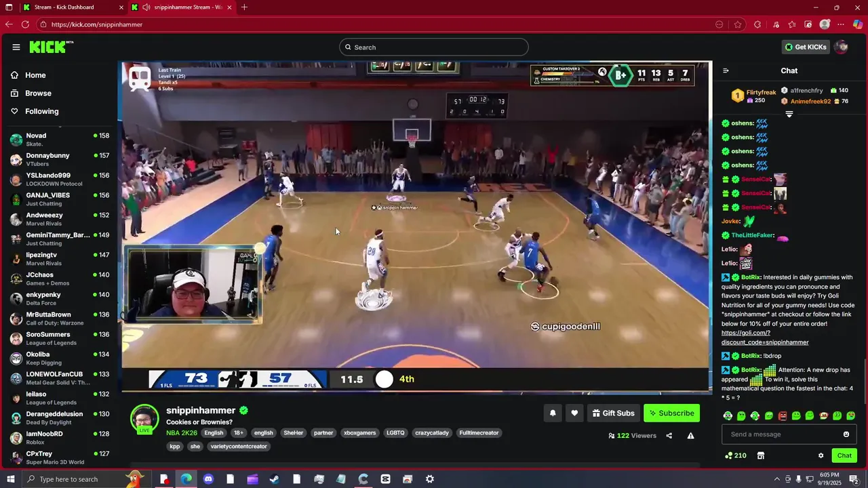
Task: Open the chat shop icon
Action: pos(761,455)
